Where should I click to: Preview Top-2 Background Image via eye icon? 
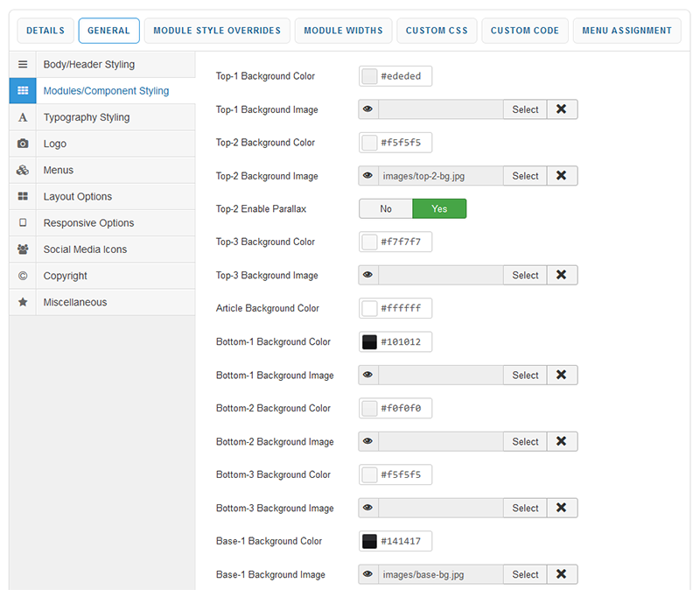point(368,176)
